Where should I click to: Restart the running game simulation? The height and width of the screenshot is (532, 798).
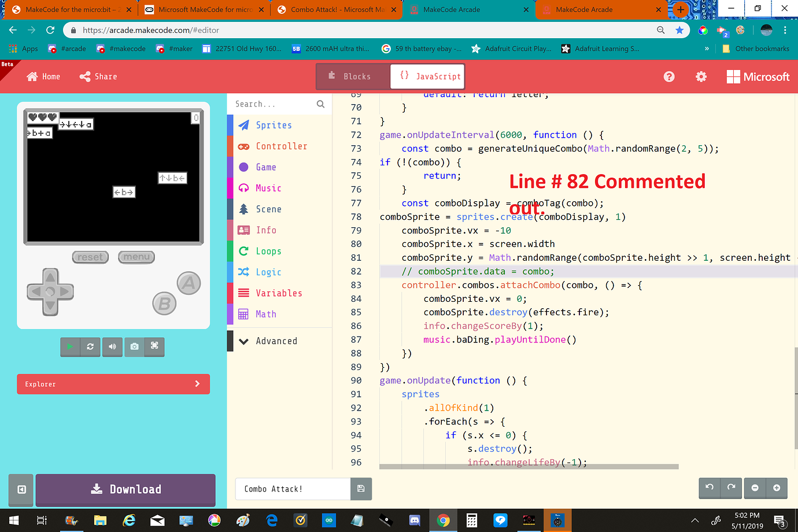coord(91,347)
